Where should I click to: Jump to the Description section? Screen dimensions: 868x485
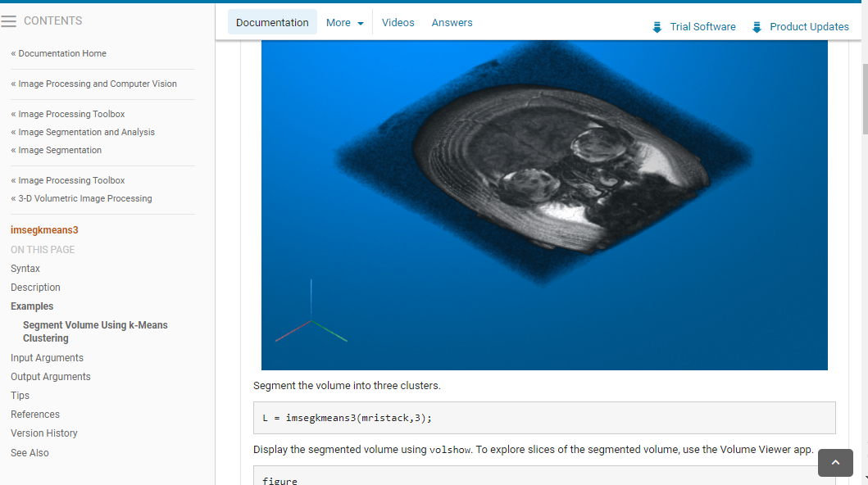(x=35, y=288)
